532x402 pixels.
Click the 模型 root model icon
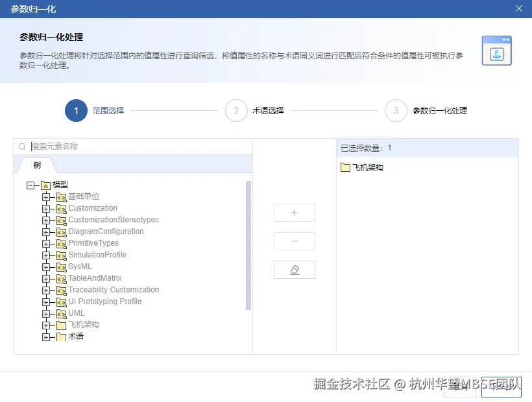(45, 185)
